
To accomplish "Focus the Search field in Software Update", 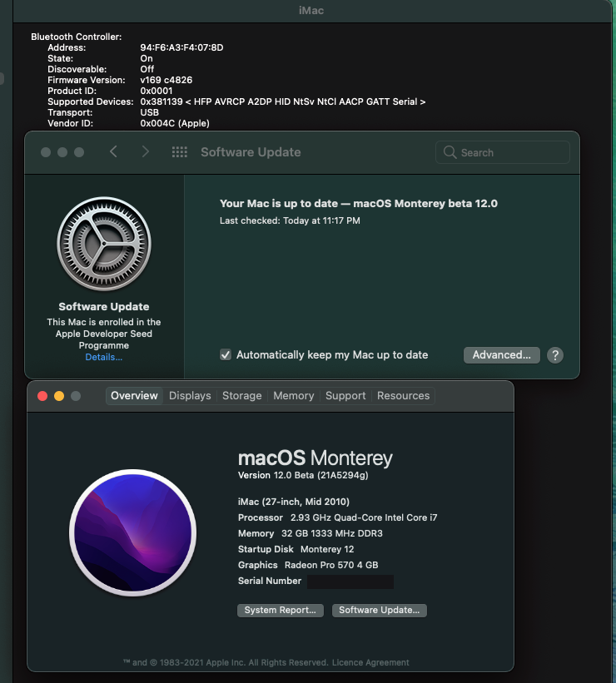I will tap(503, 152).
